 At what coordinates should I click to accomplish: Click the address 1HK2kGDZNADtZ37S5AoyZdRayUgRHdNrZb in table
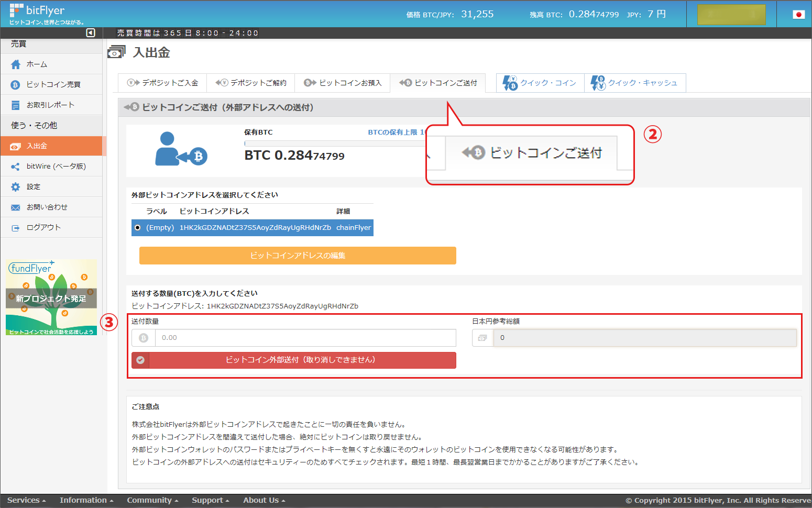255,228
